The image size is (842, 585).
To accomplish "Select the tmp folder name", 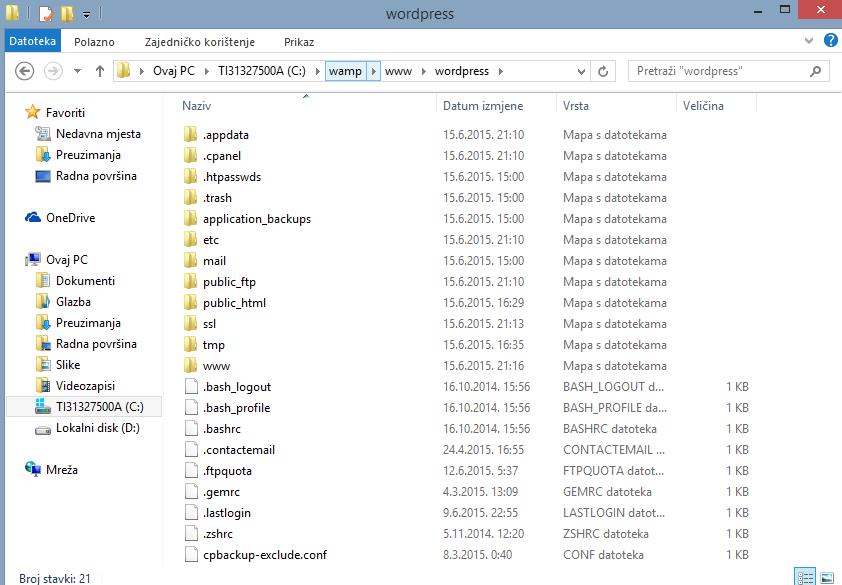I will [214, 344].
